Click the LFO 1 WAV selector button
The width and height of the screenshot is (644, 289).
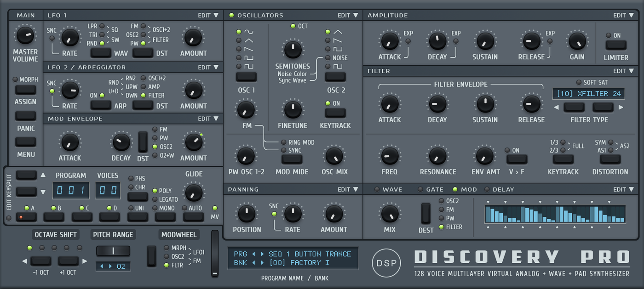101,52
